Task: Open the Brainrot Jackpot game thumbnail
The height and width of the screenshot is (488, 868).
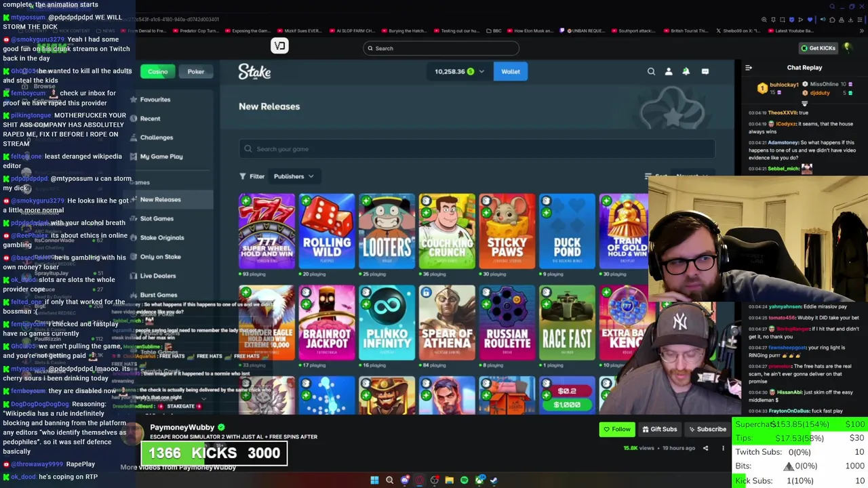Action: click(x=327, y=323)
